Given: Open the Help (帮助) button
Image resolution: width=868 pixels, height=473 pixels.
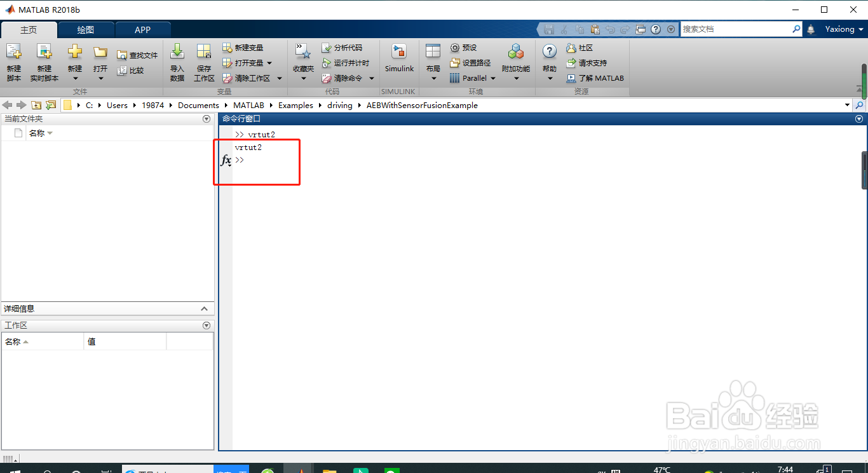Looking at the screenshot, I should coord(550,62).
